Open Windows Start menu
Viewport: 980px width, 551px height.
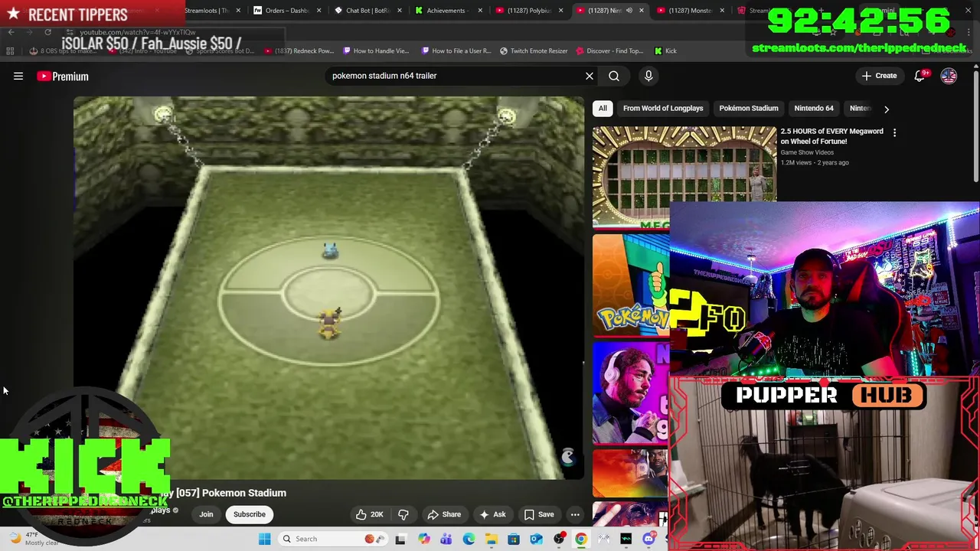pos(264,539)
